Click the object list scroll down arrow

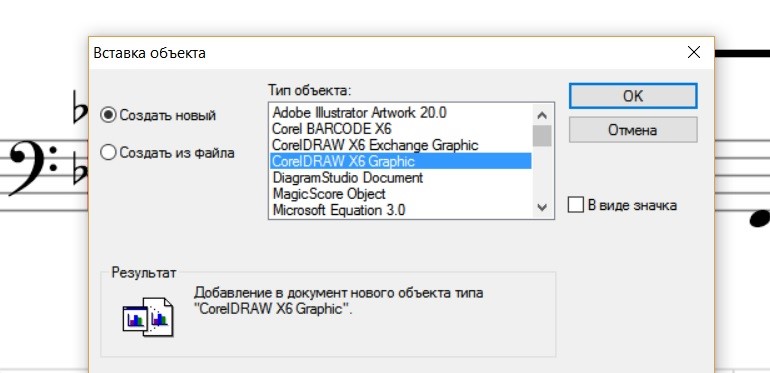pyautogui.click(x=542, y=207)
